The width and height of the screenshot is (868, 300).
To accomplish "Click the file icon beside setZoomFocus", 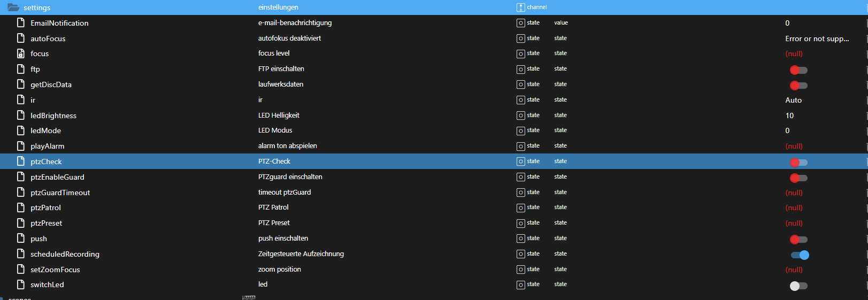I will tap(21, 269).
